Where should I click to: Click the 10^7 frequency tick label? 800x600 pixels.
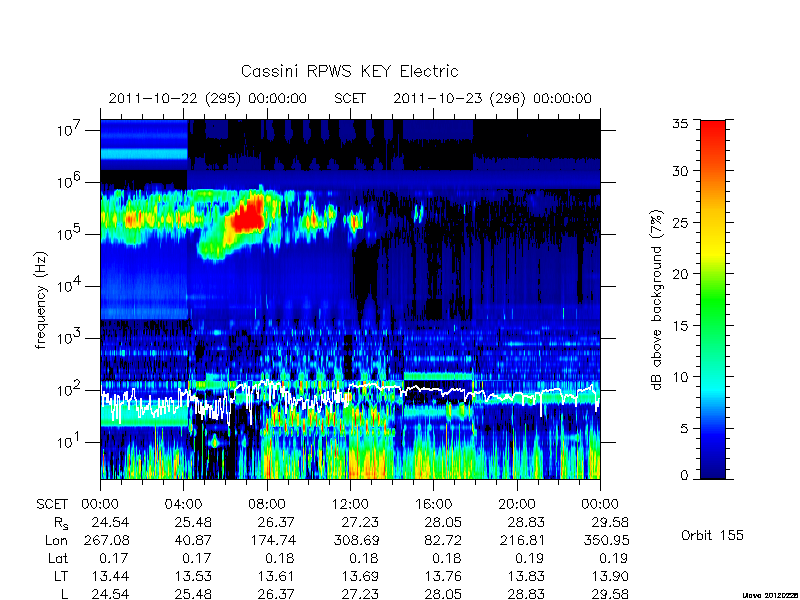pyautogui.click(x=70, y=129)
